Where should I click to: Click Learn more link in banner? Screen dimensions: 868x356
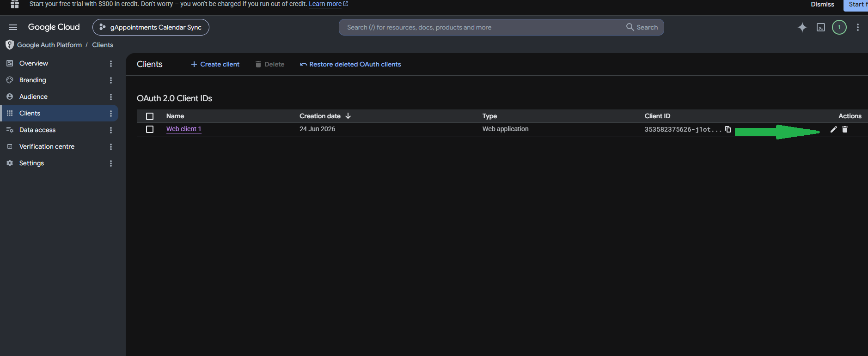[328, 4]
